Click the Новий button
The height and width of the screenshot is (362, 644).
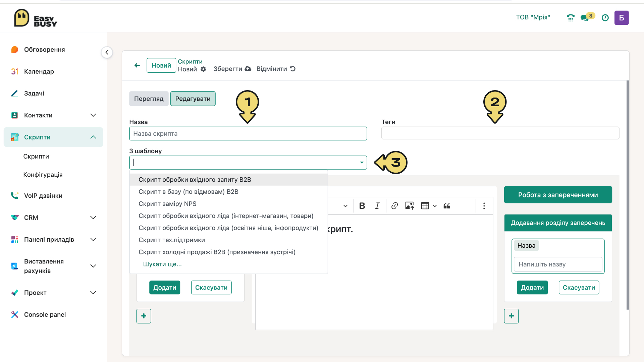point(161,65)
